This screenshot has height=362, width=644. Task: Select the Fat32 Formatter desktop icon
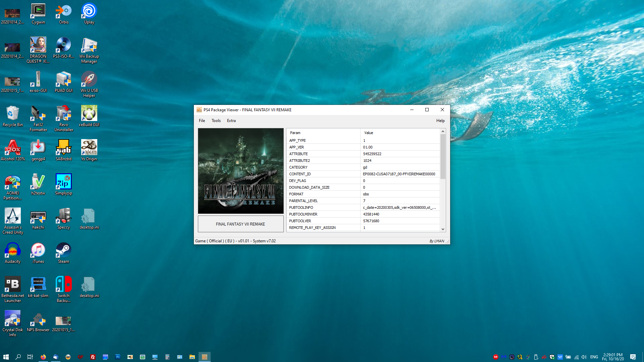[x=38, y=119]
